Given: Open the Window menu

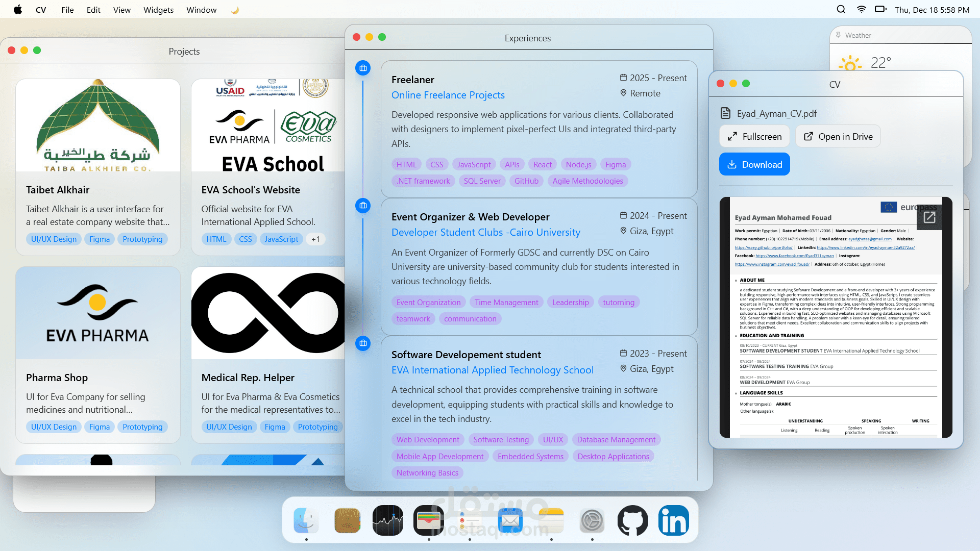Looking at the screenshot, I should tap(201, 10).
